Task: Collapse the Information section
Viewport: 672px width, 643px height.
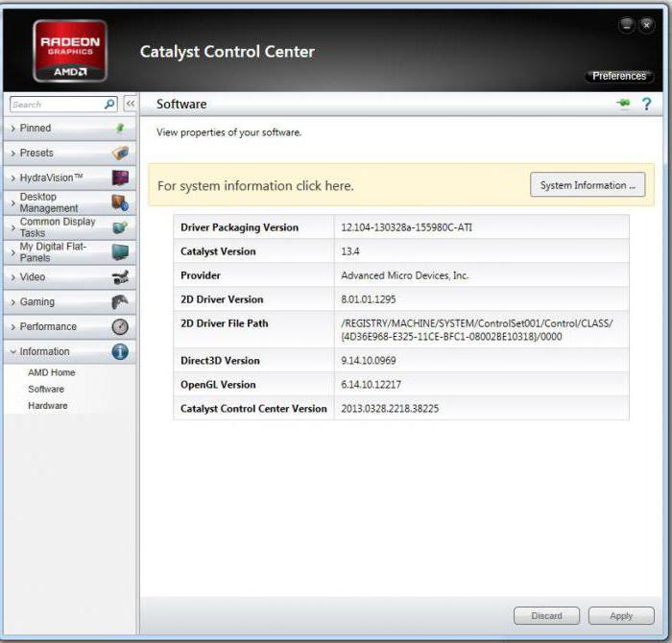Action: pyautogui.click(x=69, y=351)
